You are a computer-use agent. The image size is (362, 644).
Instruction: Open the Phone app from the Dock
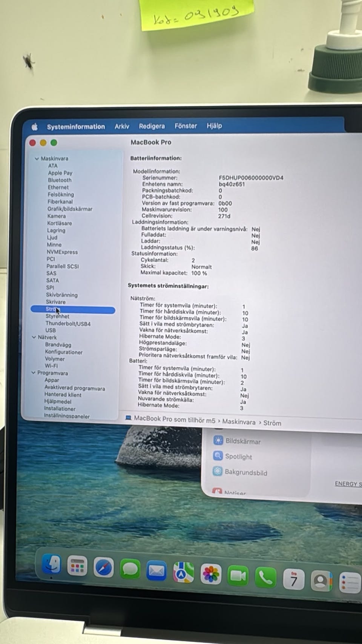pyautogui.click(x=265, y=577)
